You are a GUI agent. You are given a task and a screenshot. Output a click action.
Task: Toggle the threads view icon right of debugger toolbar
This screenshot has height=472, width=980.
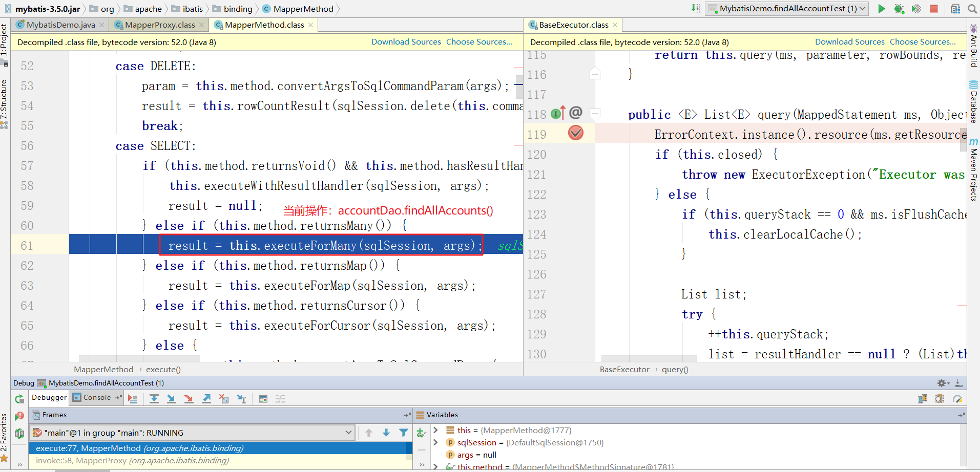pos(923,399)
